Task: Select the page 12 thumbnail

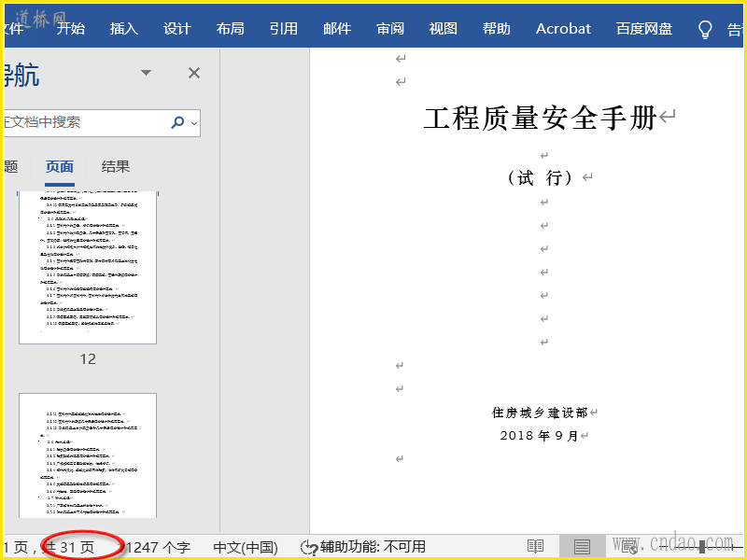Action: coord(88,268)
